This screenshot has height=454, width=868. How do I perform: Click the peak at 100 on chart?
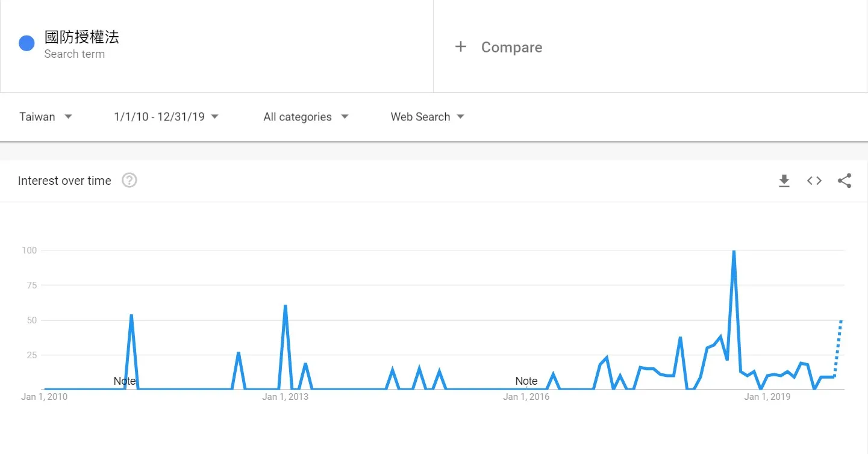(734, 251)
